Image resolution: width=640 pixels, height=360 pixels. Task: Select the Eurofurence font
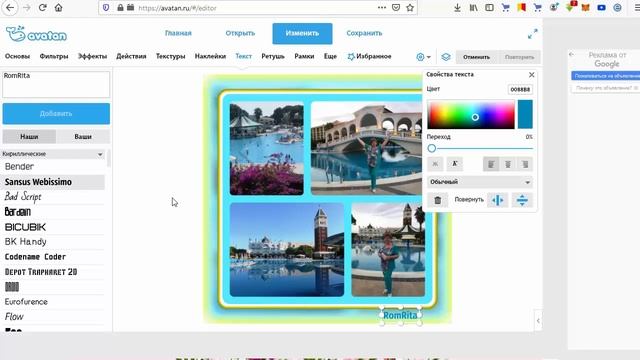53,302
